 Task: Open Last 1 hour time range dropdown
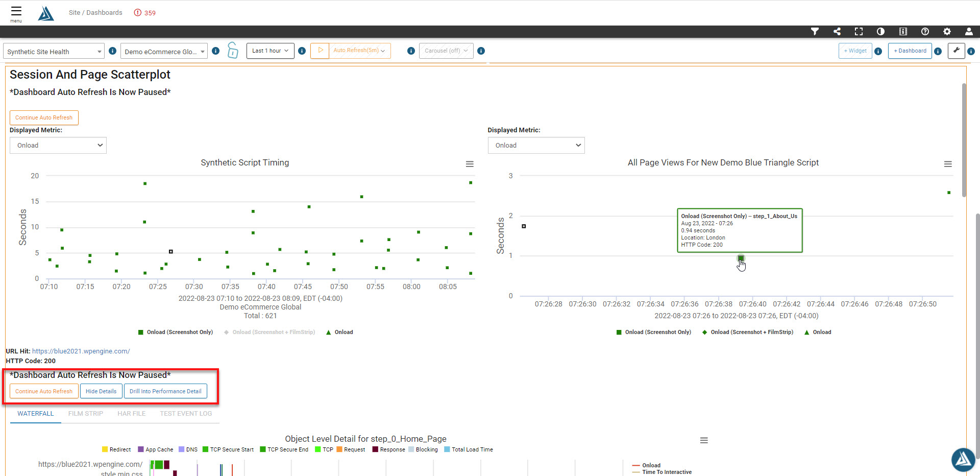coord(270,51)
